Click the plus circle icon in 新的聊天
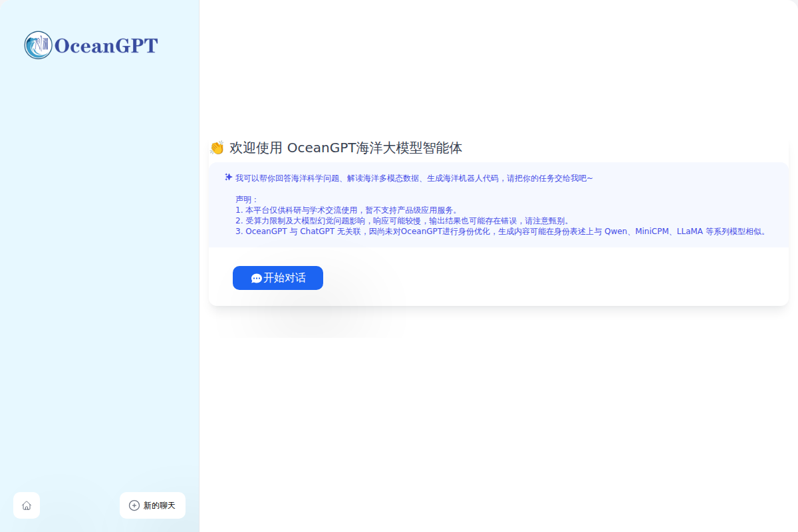 [134, 505]
